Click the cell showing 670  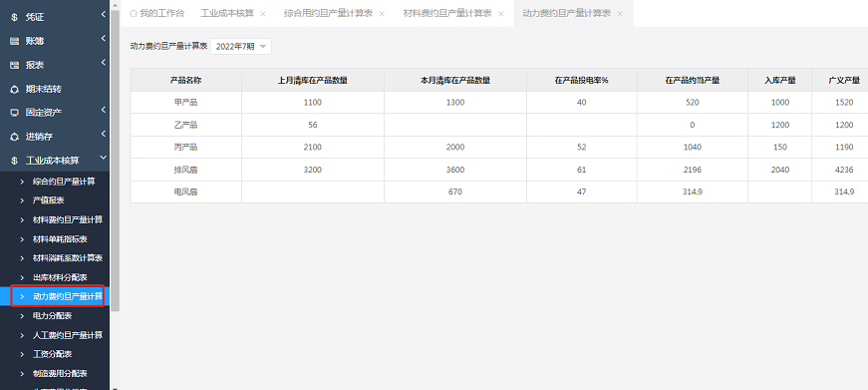pyautogui.click(x=455, y=193)
